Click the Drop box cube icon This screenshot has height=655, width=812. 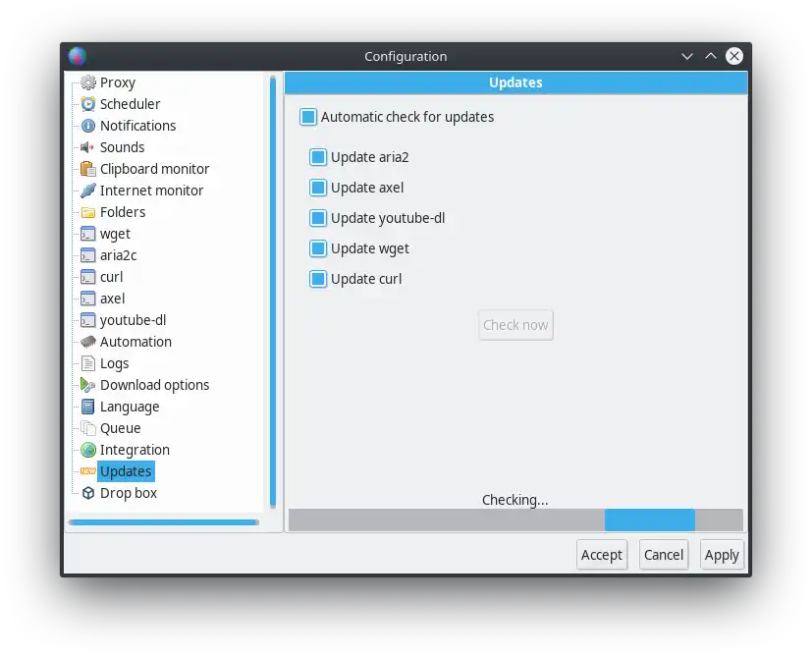point(88,493)
